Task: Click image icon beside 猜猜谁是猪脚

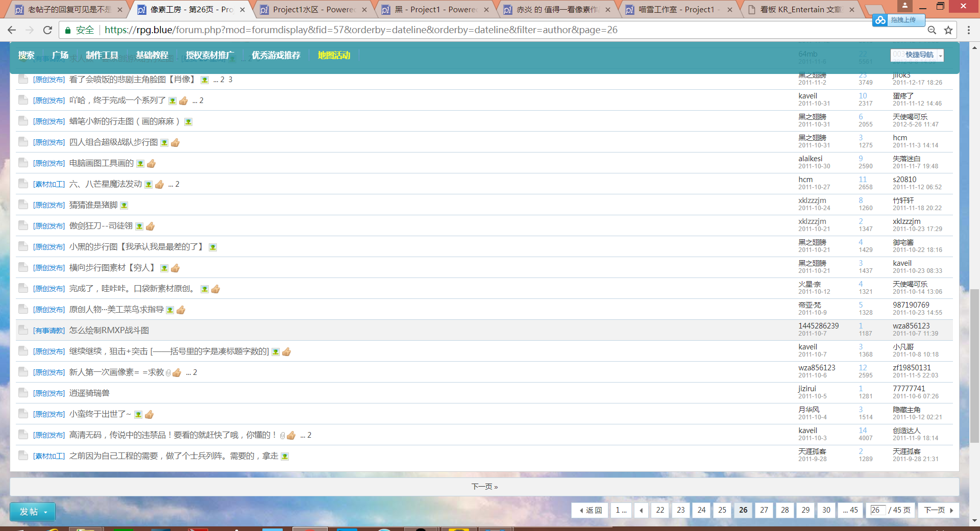Action: click(124, 206)
